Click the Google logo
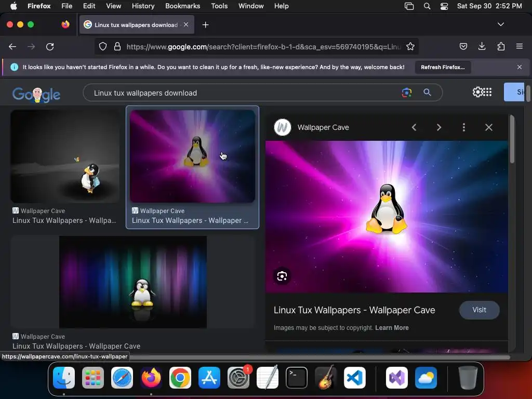 pos(36,95)
